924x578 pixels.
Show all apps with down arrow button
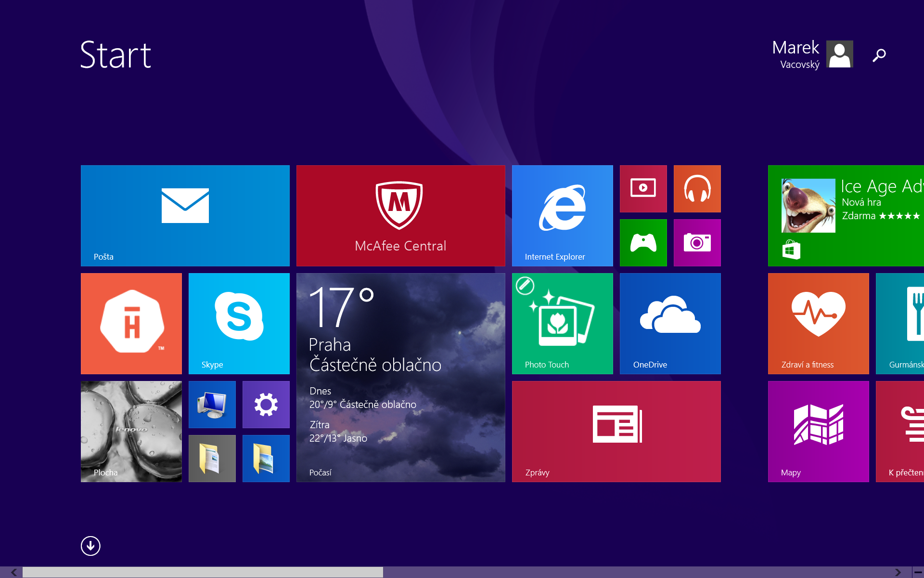tap(90, 546)
